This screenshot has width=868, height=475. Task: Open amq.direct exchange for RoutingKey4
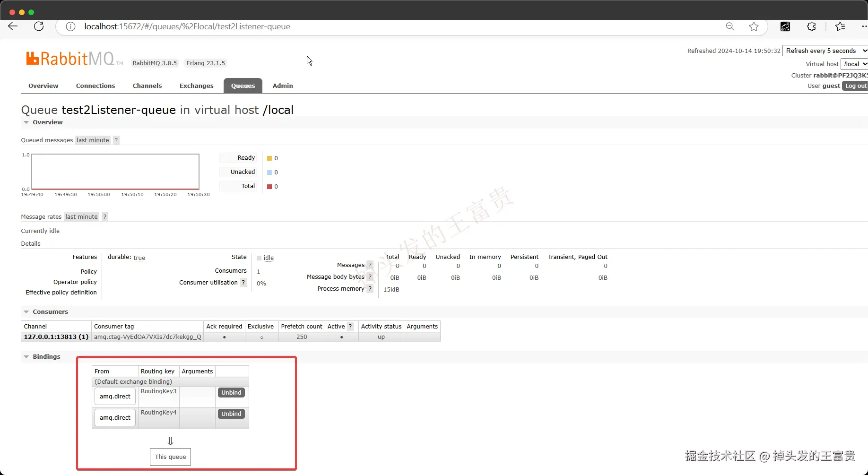[x=115, y=417]
